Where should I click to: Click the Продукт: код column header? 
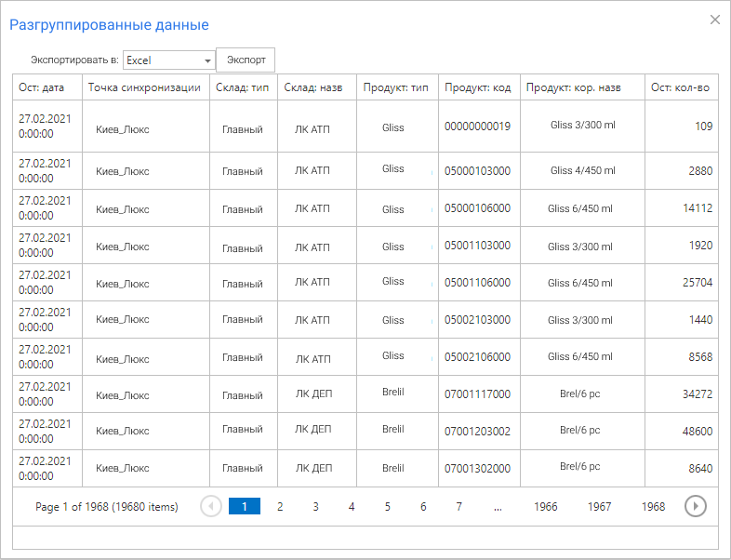point(479,87)
